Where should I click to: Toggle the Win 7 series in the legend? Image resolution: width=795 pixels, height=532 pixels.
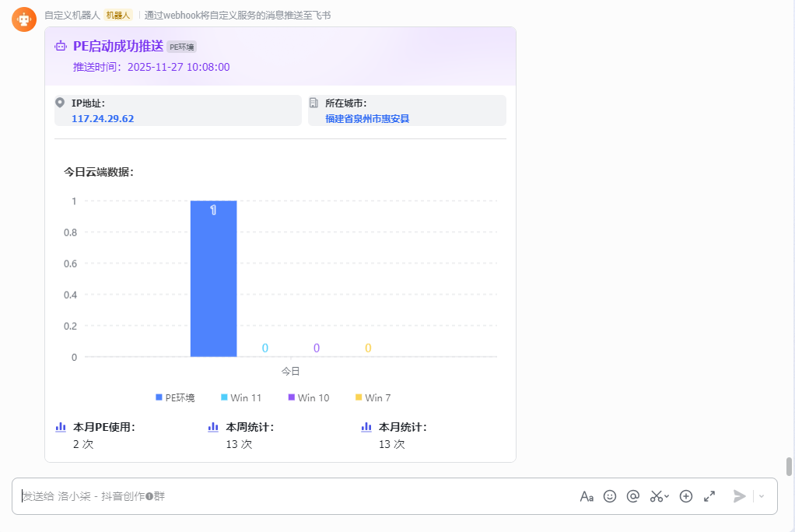click(372, 397)
